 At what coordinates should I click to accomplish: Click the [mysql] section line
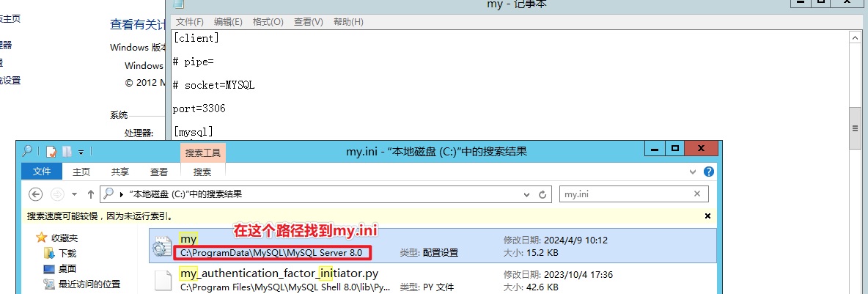(194, 132)
